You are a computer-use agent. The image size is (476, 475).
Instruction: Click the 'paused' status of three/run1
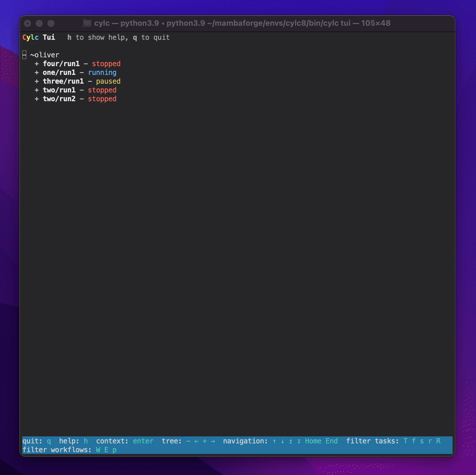(x=108, y=81)
